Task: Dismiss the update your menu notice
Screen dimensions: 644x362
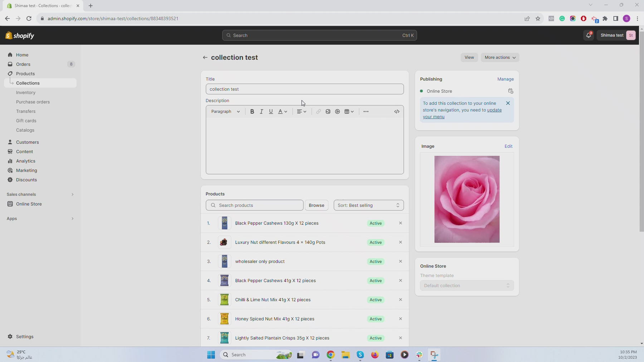Action: [508, 103]
